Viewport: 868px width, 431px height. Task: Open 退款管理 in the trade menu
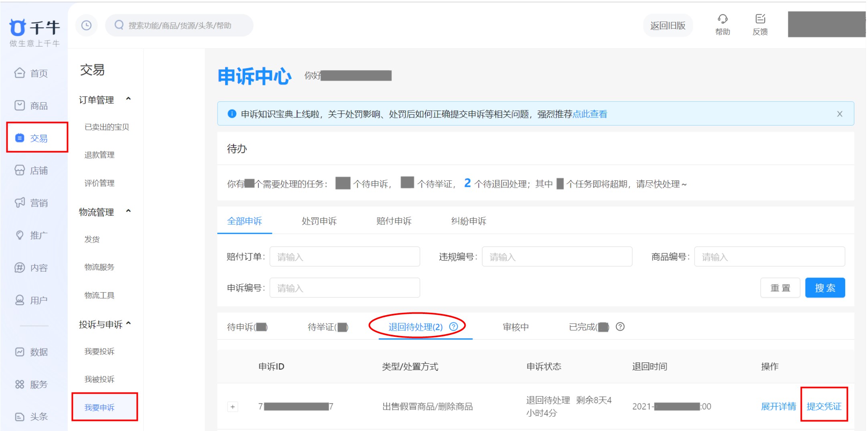tap(99, 155)
